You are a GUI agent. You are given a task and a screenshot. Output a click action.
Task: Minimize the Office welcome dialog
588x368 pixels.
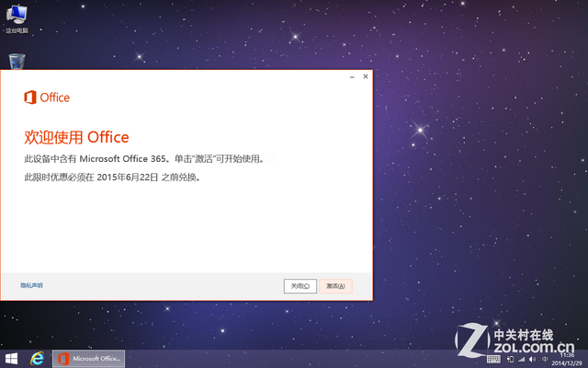click(x=352, y=76)
